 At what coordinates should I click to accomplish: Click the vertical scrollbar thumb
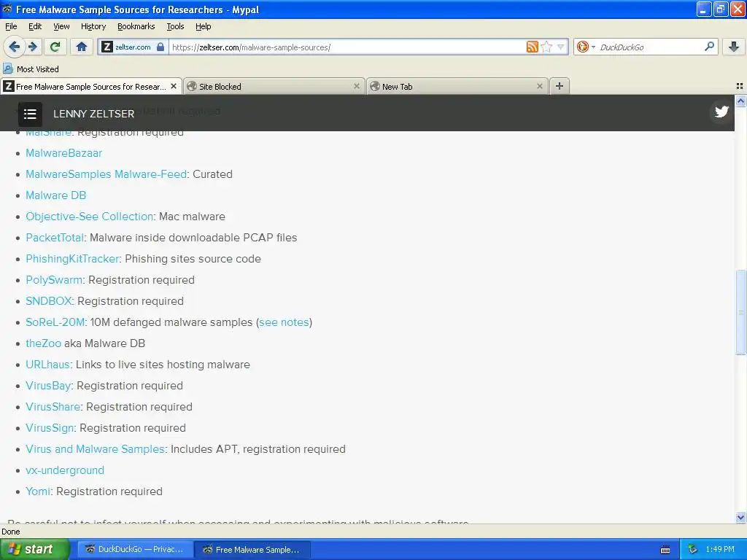[x=740, y=312]
